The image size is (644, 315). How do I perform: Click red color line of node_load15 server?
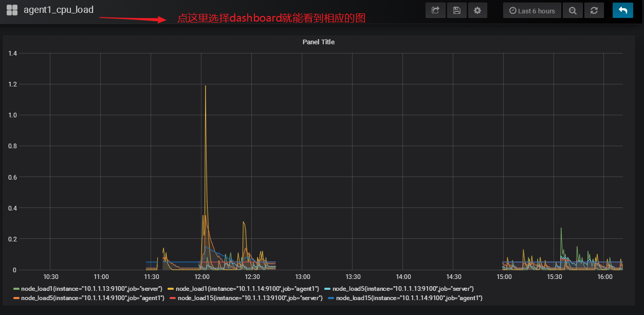pyautogui.click(x=173, y=299)
